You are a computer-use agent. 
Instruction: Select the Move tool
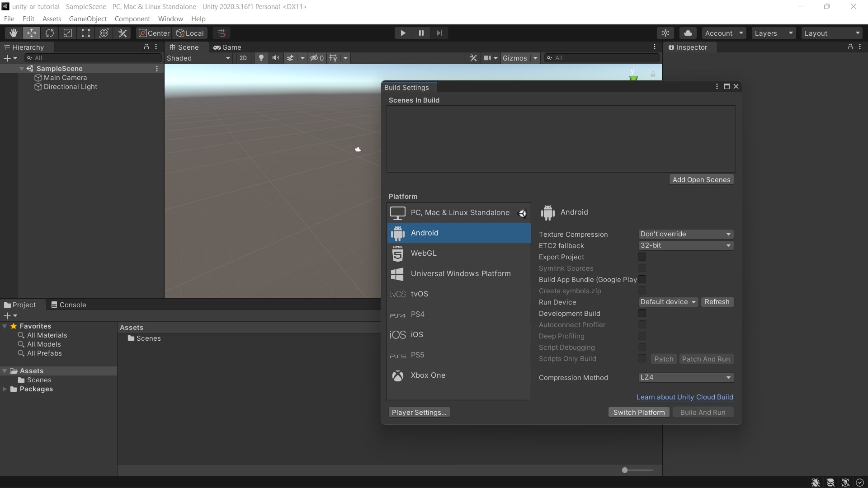pyautogui.click(x=32, y=33)
